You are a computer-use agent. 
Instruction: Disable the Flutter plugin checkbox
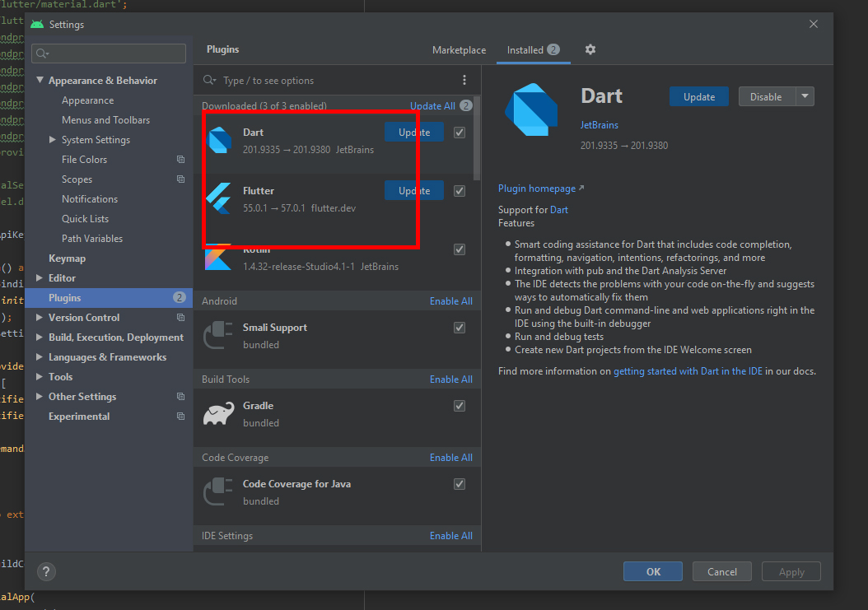(x=460, y=191)
